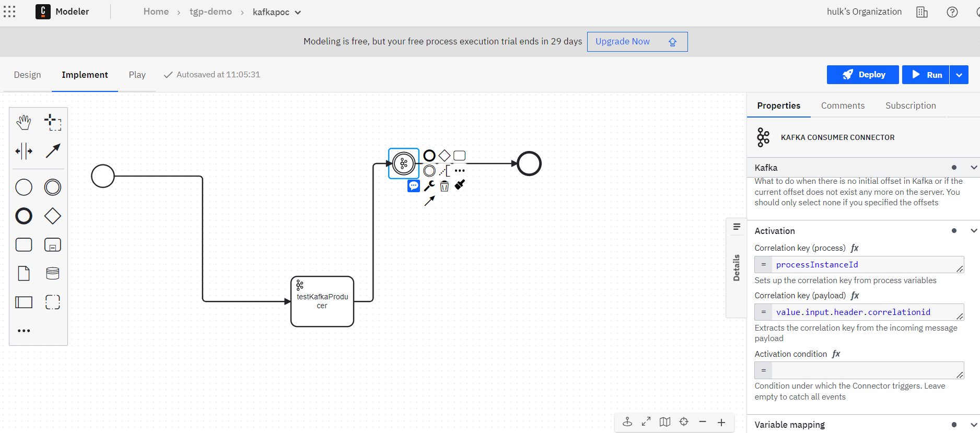Click the Run button
Screen dimensions: 980x433
click(x=926, y=75)
